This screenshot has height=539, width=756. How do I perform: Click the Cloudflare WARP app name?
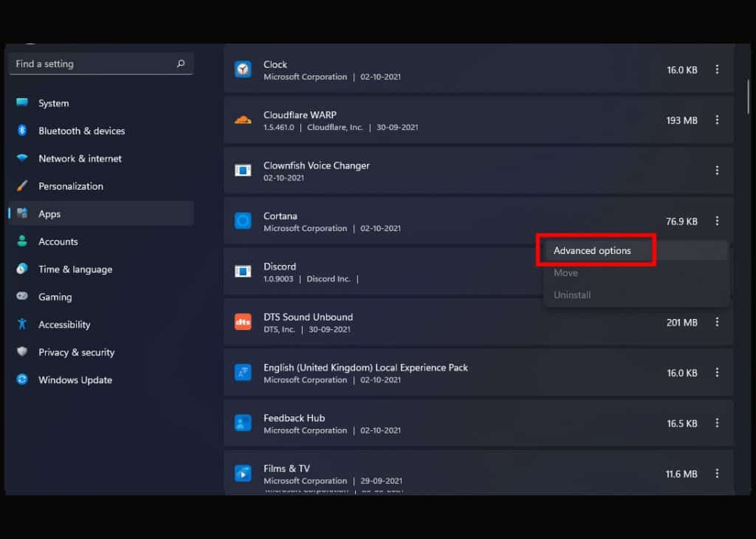tap(300, 114)
